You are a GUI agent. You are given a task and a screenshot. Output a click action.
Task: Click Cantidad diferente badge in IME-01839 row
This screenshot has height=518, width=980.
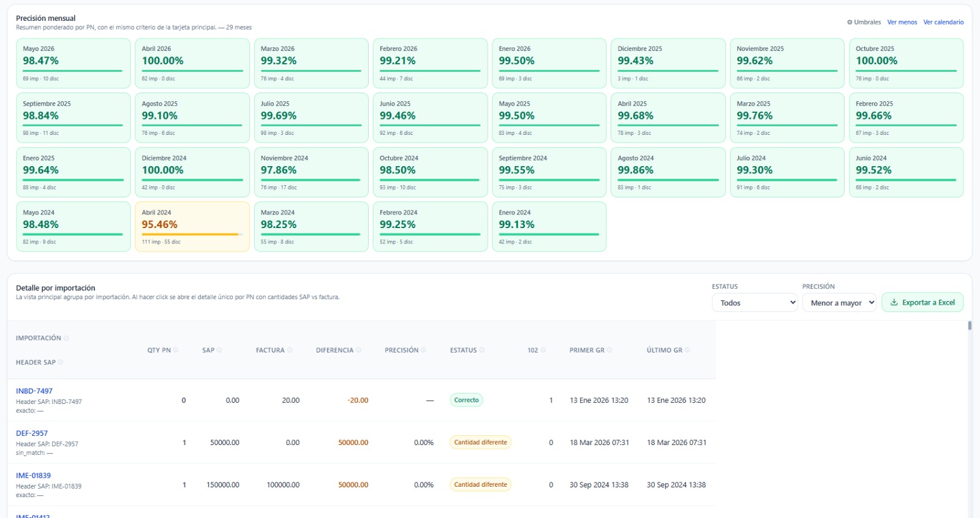tap(481, 485)
